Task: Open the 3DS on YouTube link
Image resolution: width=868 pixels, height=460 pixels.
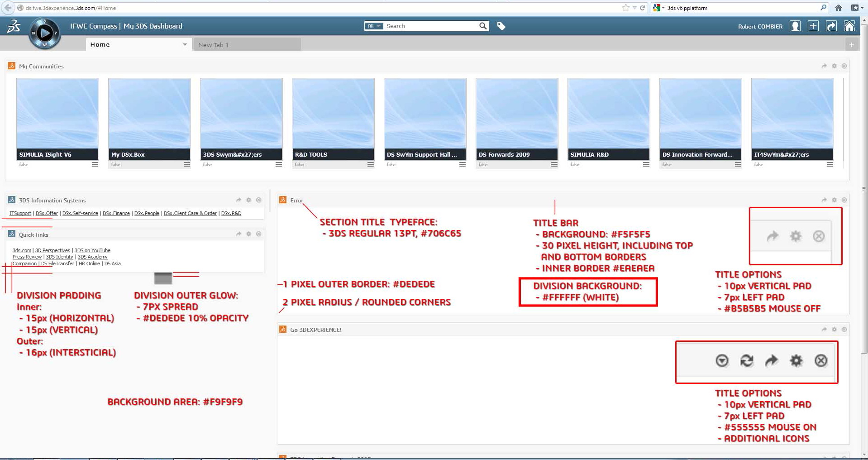Action: coord(92,250)
